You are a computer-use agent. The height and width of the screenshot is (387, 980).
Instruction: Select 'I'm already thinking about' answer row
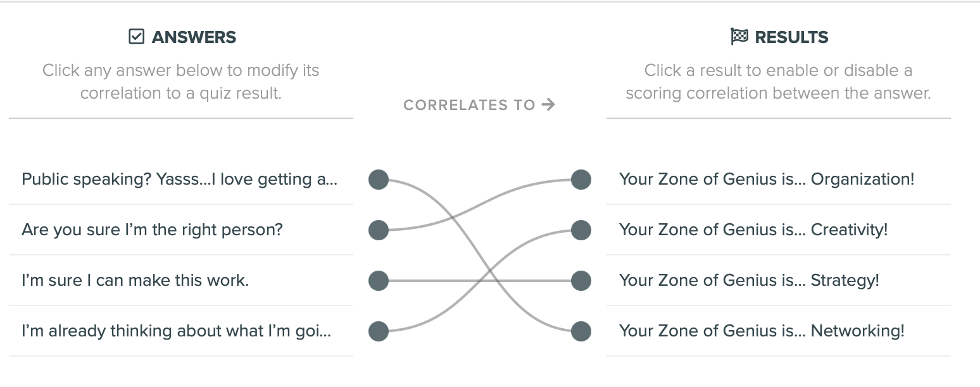pyautogui.click(x=177, y=331)
